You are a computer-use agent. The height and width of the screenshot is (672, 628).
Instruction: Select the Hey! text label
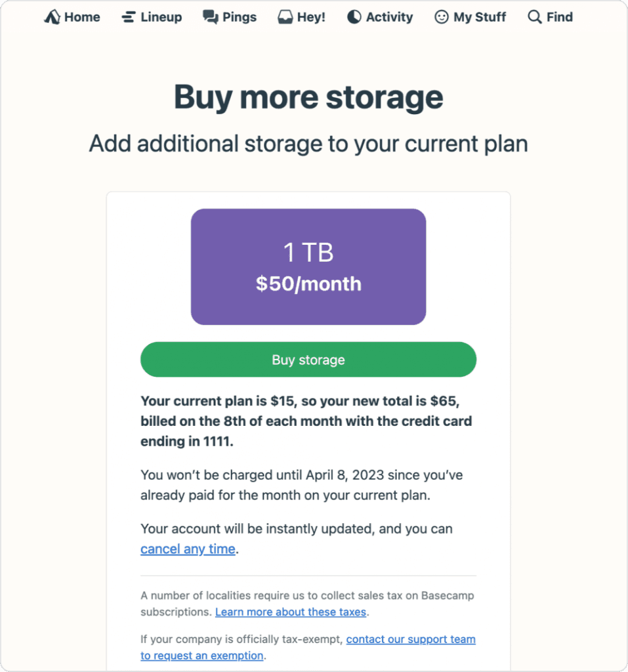point(311,18)
